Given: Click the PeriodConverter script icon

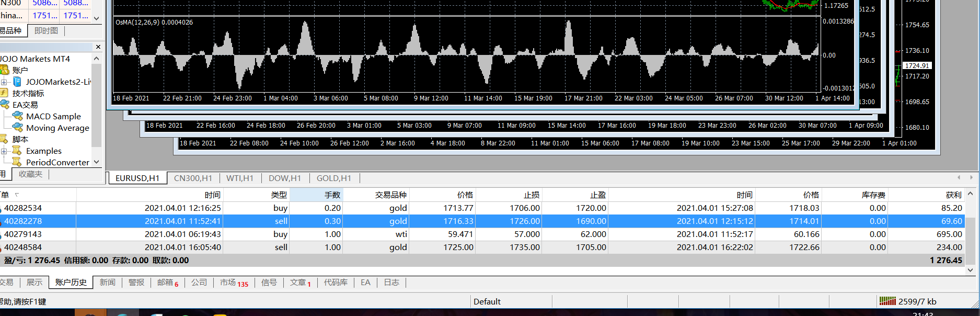Looking at the screenshot, I should (x=17, y=162).
